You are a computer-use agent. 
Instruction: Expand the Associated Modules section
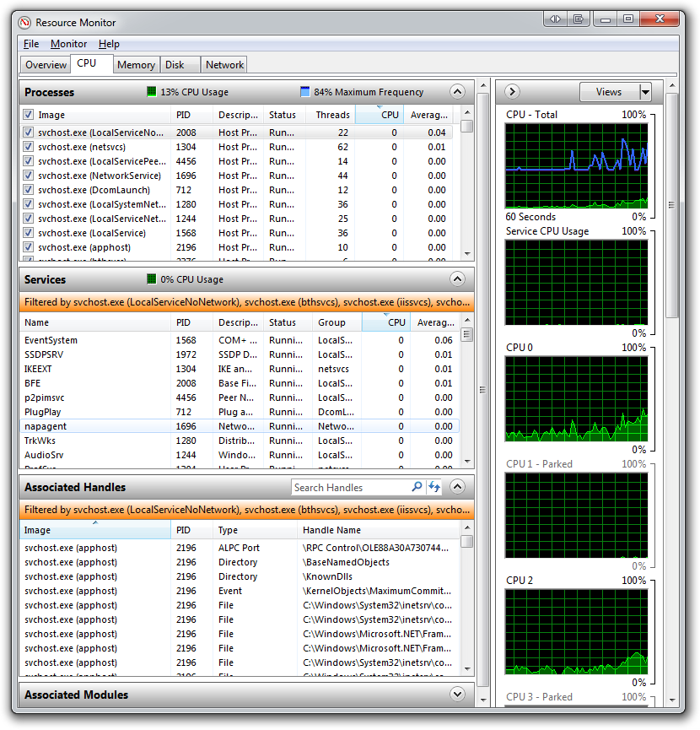[x=457, y=695]
